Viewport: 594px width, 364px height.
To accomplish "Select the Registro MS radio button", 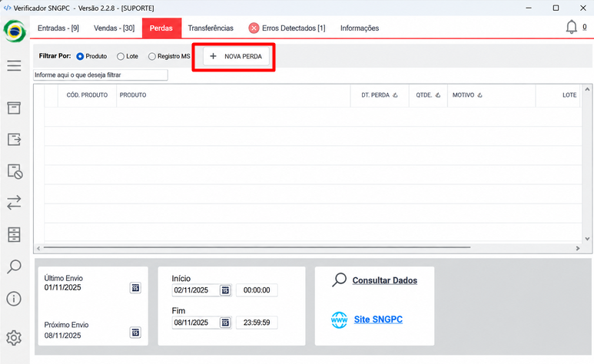I will (152, 56).
